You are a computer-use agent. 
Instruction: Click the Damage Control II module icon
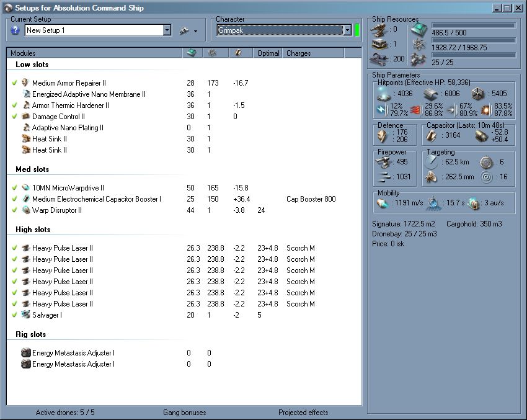coord(25,117)
